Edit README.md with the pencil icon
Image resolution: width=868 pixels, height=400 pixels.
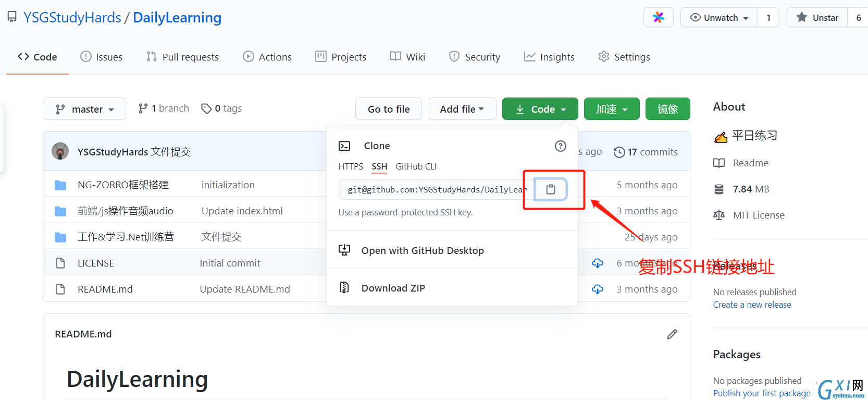(x=672, y=334)
